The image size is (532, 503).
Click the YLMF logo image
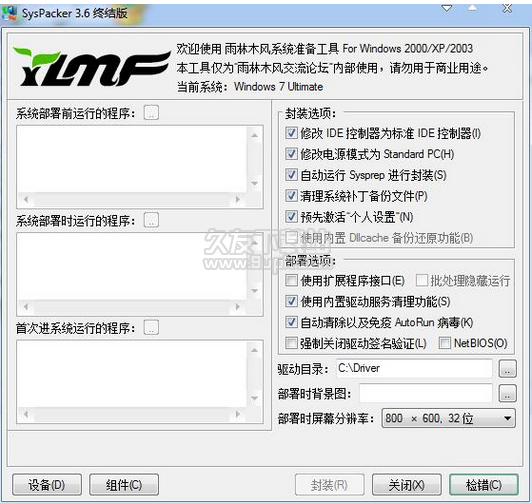pos(91,67)
